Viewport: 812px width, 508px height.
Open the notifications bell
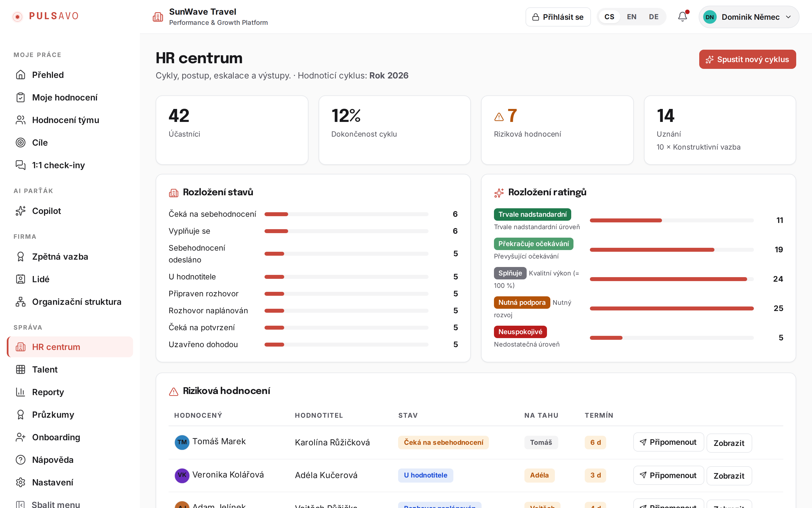click(x=683, y=16)
